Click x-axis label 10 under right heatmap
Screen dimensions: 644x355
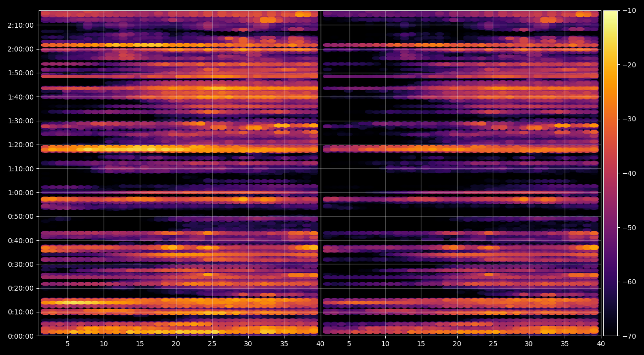[385, 345]
